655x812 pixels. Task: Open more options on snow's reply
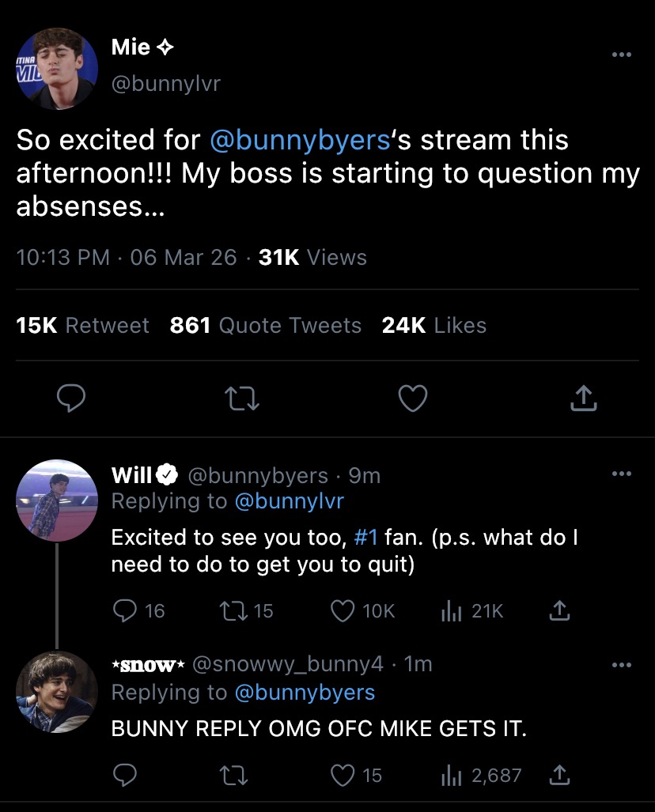pos(623,665)
